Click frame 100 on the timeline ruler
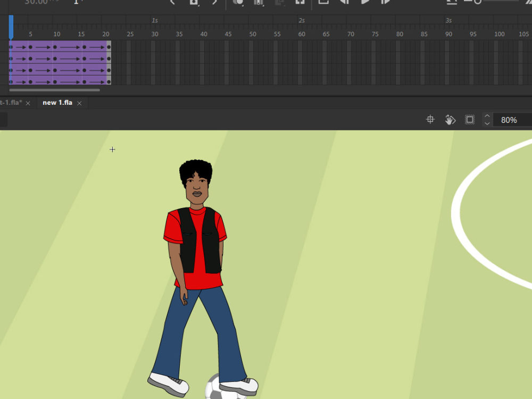The height and width of the screenshot is (399, 532). pos(499,34)
